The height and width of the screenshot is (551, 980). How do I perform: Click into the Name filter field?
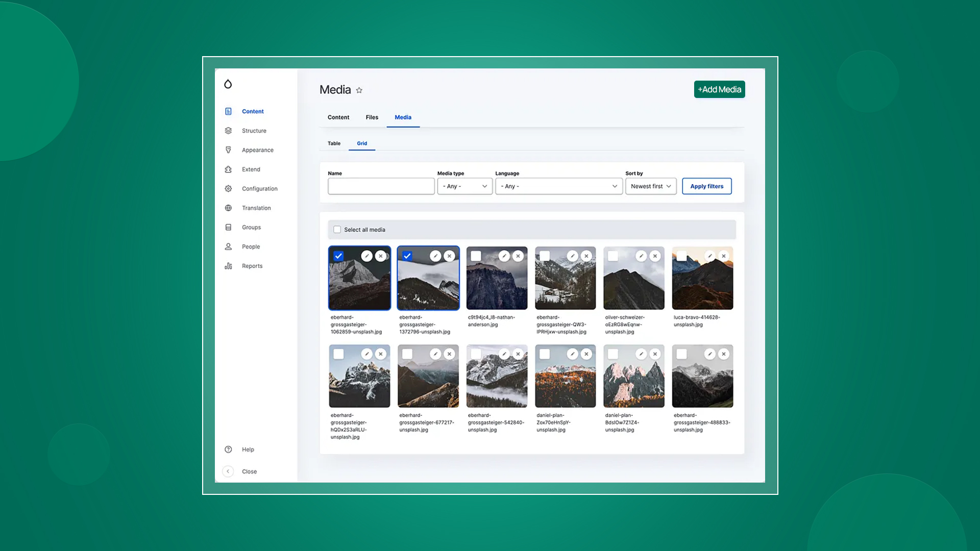(x=381, y=186)
